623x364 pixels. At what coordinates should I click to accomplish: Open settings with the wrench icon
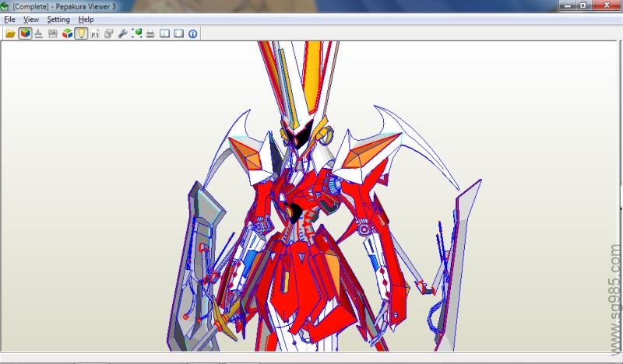[x=123, y=33]
